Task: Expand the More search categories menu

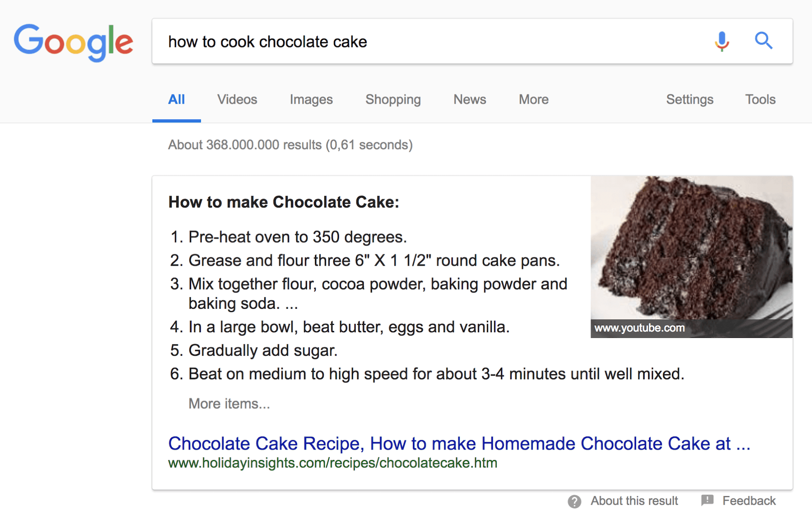Action: pos(533,99)
